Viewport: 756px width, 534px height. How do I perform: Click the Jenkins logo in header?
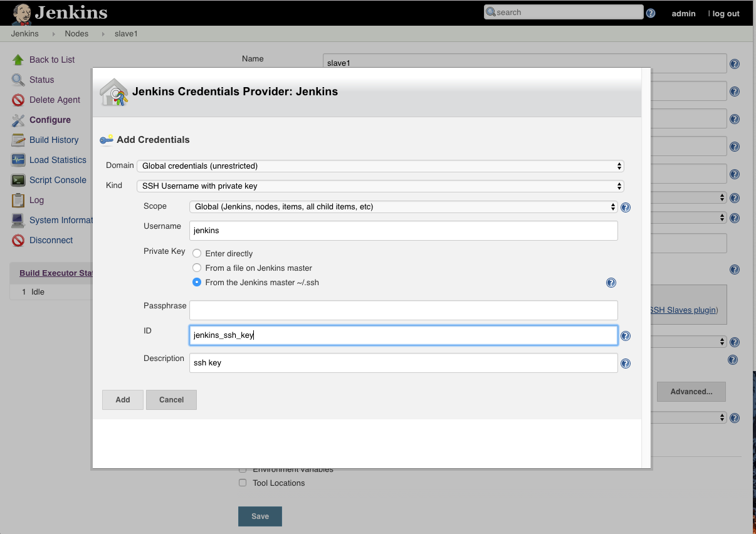tap(60, 13)
